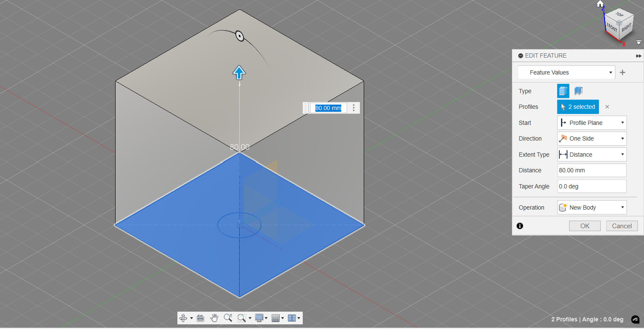Viewport: 644px width, 329px height.
Task: Open the Start dropdown set to Profile Plane
Action: [592, 123]
